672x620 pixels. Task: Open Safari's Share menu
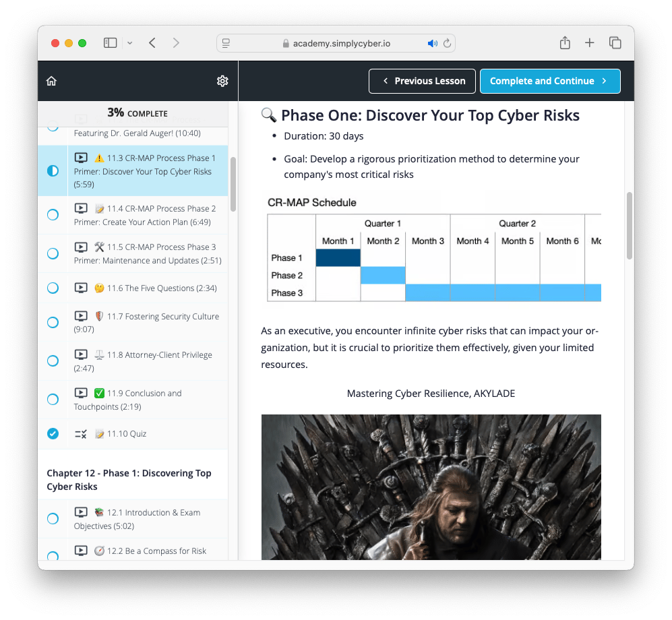pyautogui.click(x=565, y=42)
